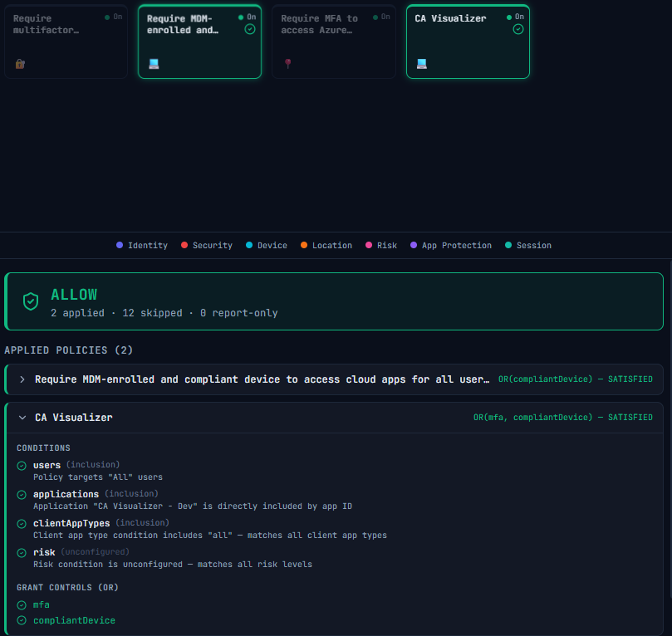This screenshot has width=672, height=636.
Task: Click the On status on CA Visualizer card
Action: (x=515, y=17)
